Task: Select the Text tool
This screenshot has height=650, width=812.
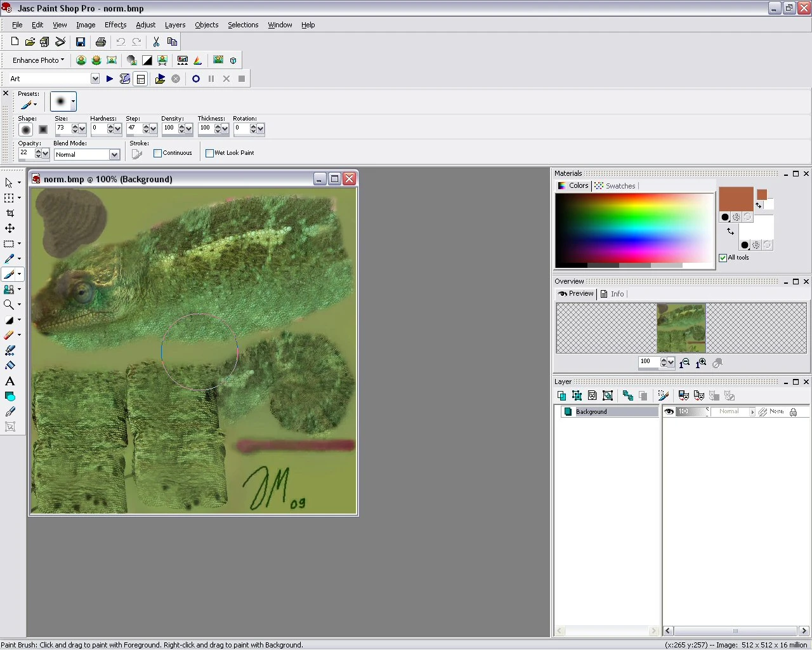Action: tap(10, 381)
